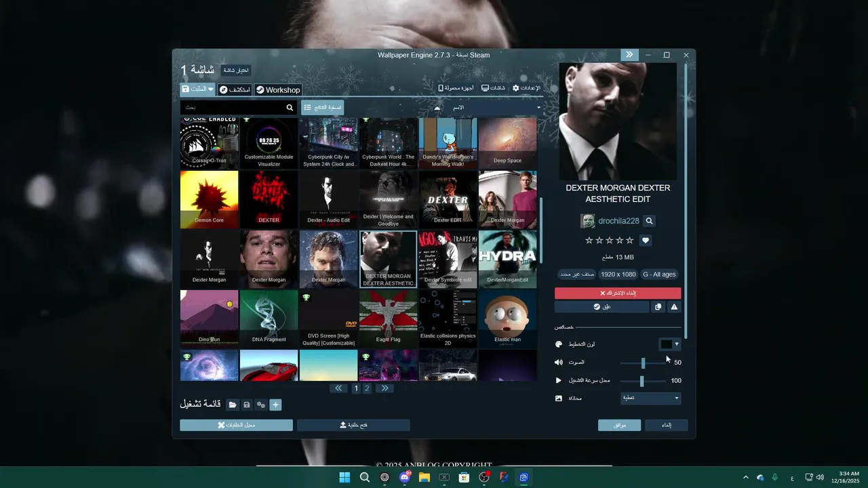Open playlist settings gears icon
The width and height of the screenshot is (868, 488).
click(261, 405)
